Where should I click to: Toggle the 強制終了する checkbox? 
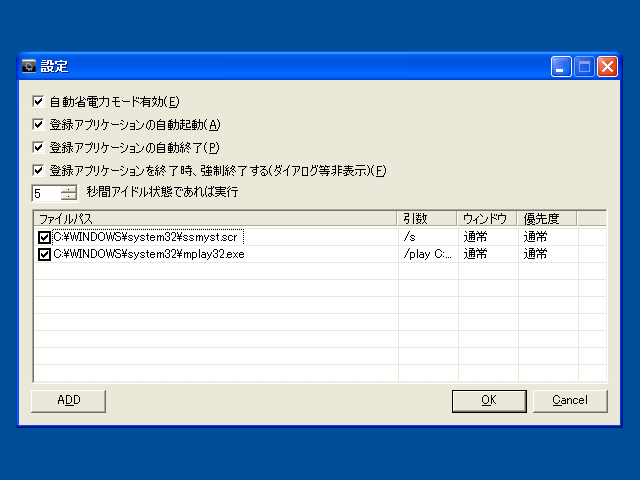(x=38, y=170)
